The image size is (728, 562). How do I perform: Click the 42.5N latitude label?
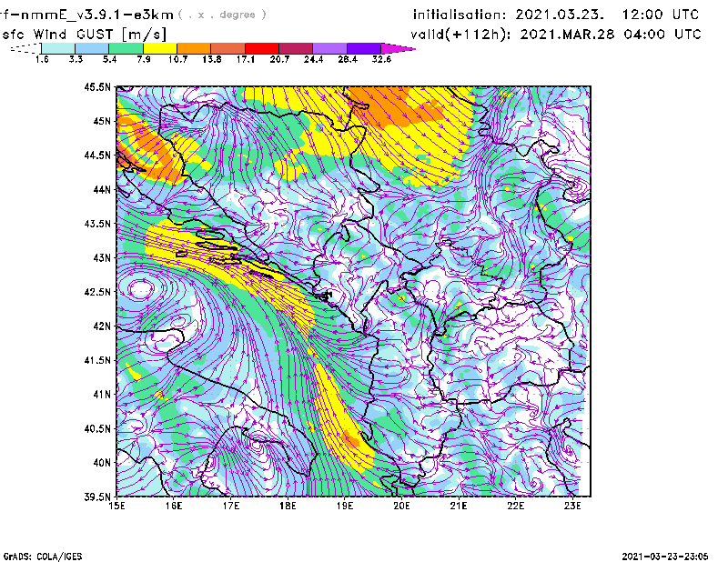click(x=97, y=292)
